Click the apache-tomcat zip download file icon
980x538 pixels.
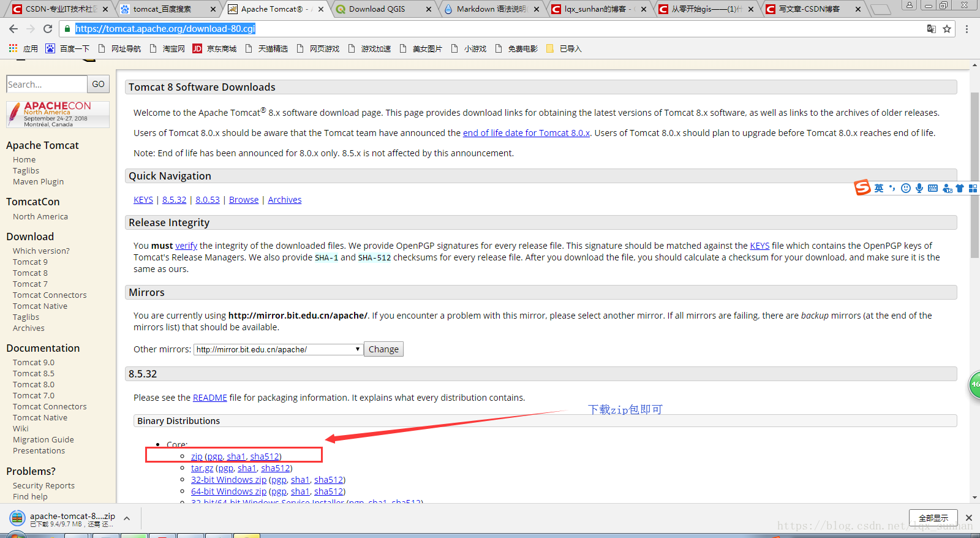[x=17, y=518]
